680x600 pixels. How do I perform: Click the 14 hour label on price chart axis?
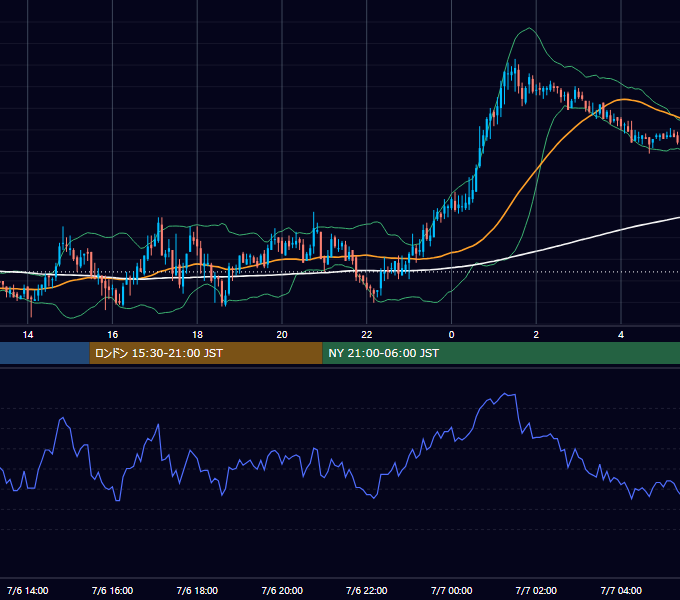28,335
